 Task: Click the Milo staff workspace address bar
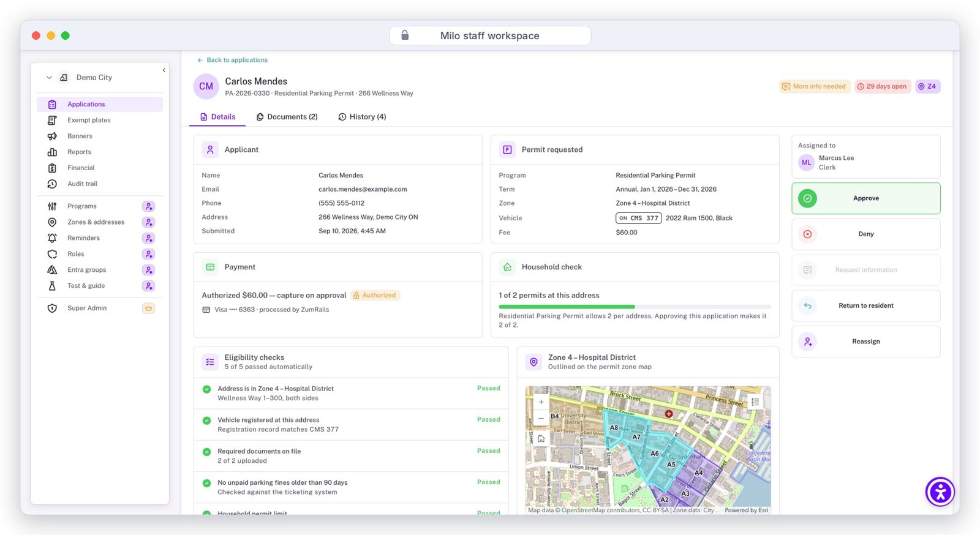[x=490, y=36]
